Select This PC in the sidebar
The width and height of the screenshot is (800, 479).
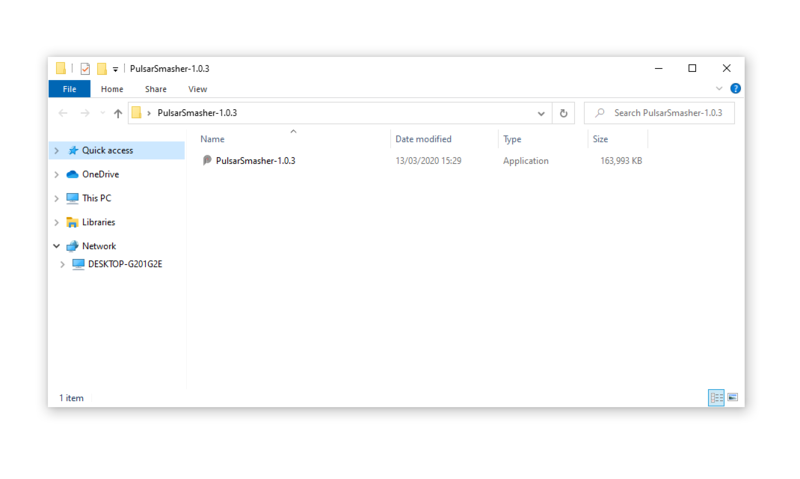(x=96, y=198)
